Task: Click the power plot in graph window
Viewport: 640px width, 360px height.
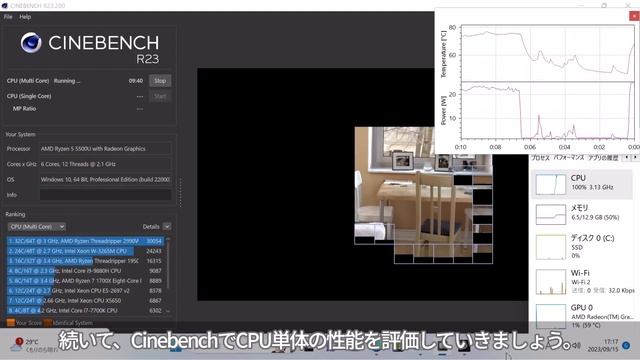Action: (548, 111)
